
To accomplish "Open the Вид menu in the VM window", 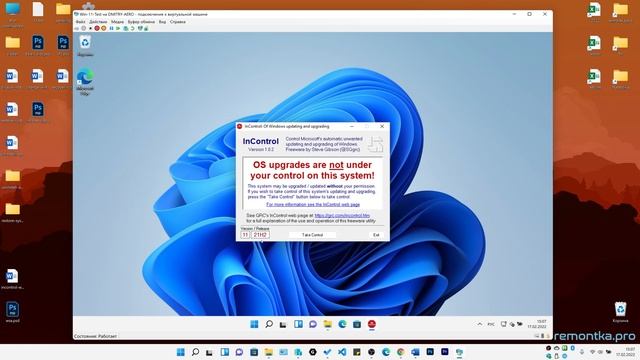I will [x=162, y=22].
